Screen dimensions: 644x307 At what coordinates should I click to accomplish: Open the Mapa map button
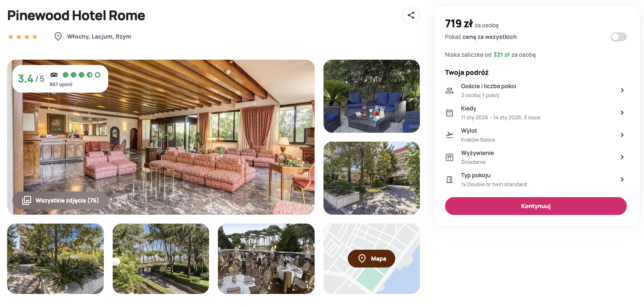tap(372, 259)
